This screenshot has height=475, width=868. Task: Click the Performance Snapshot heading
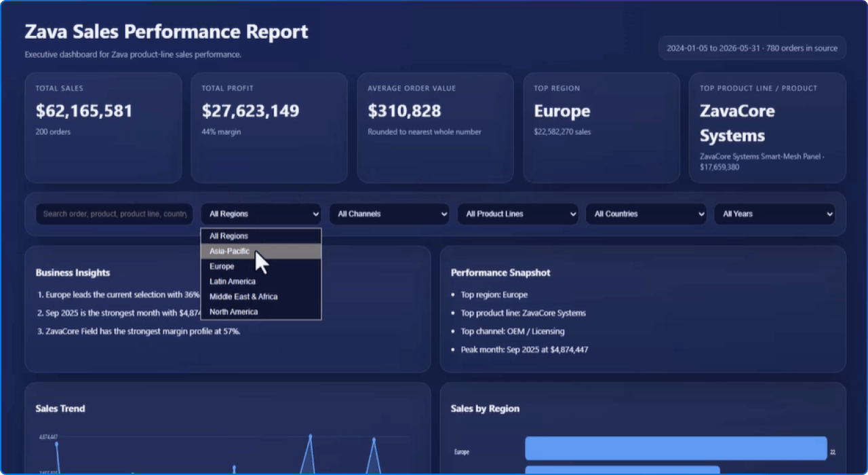(x=500, y=273)
